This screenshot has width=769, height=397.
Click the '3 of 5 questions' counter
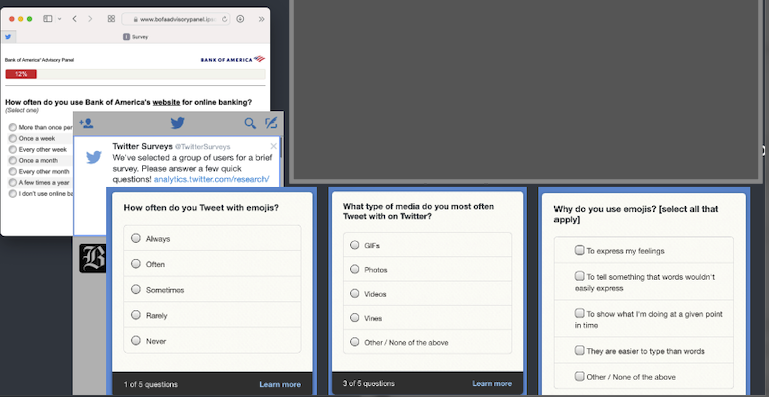pyautogui.click(x=368, y=383)
